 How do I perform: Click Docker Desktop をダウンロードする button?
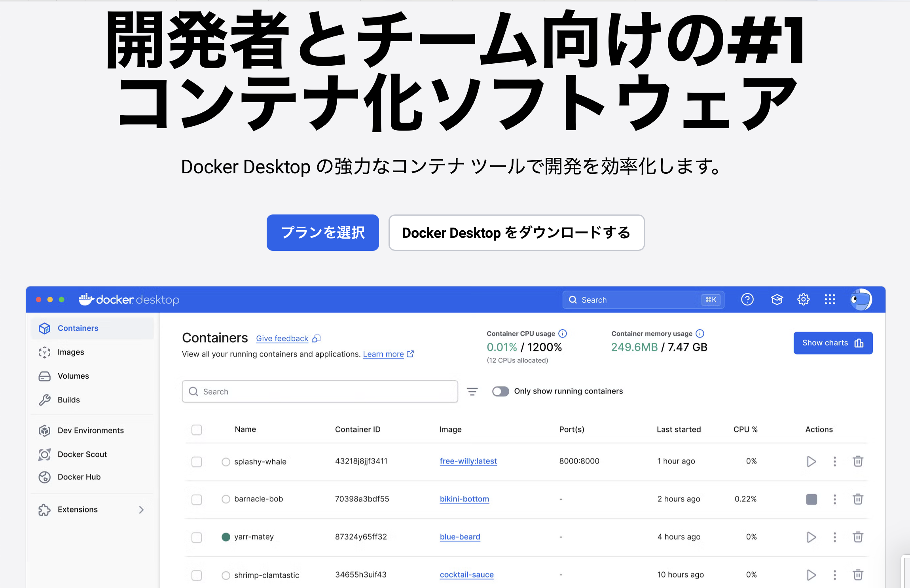tap(516, 233)
